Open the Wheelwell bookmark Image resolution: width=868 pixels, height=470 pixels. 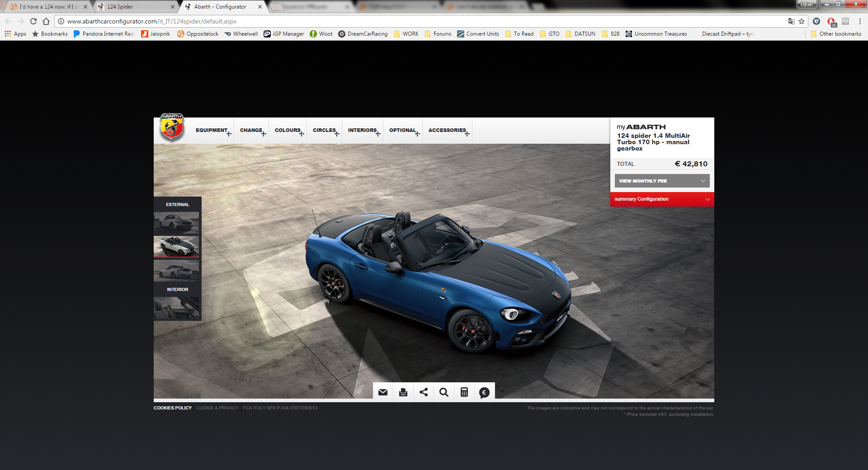coord(241,34)
